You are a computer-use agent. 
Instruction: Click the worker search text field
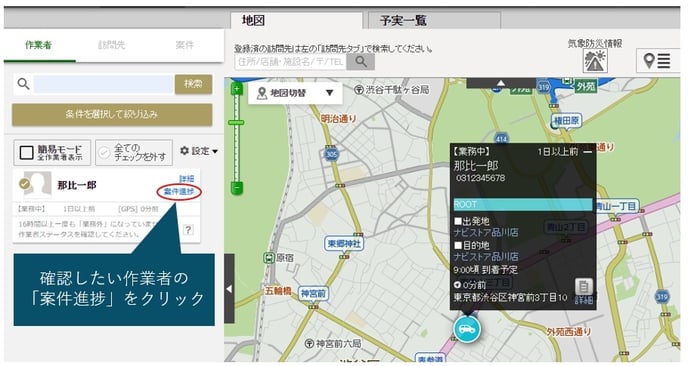(104, 84)
